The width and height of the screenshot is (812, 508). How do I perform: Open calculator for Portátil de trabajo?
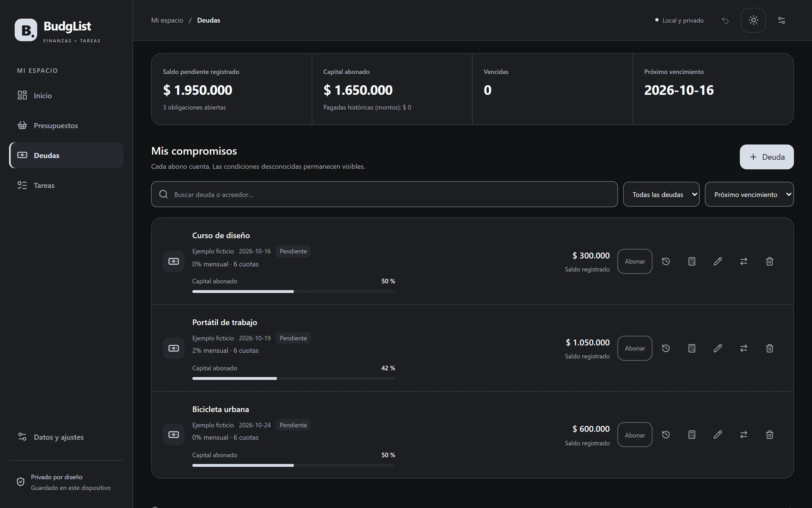click(x=692, y=348)
